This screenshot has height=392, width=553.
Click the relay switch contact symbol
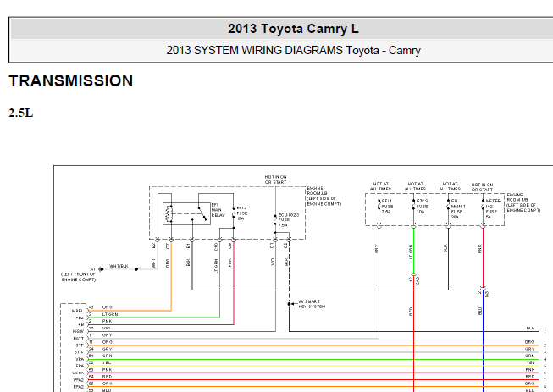coord(202,213)
